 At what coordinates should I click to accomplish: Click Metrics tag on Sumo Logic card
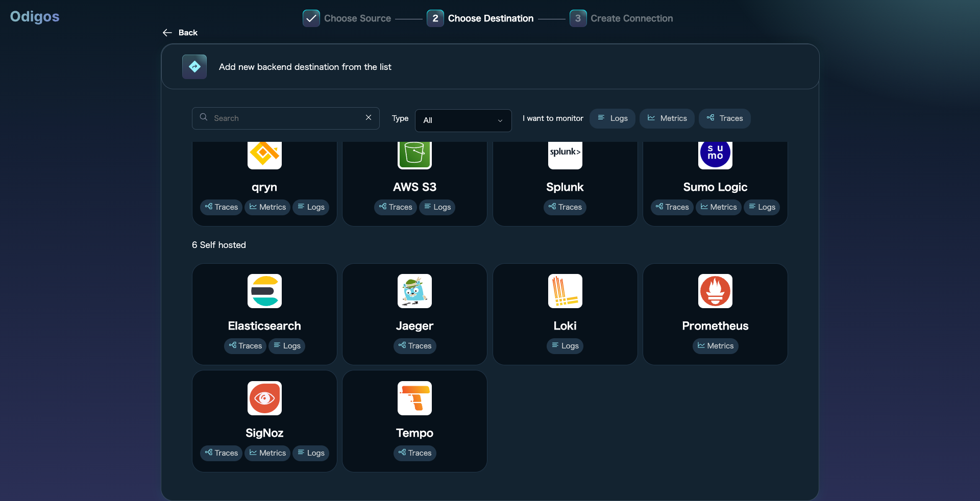coord(719,207)
